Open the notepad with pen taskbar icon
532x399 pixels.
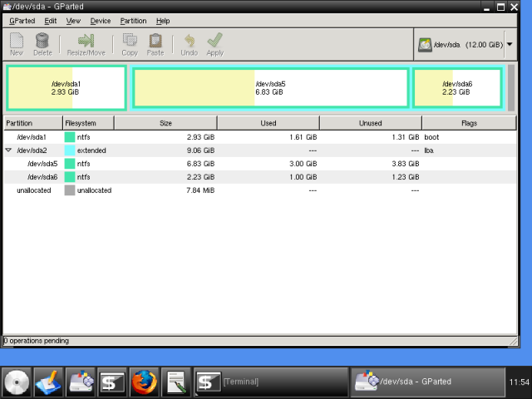pos(175,382)
